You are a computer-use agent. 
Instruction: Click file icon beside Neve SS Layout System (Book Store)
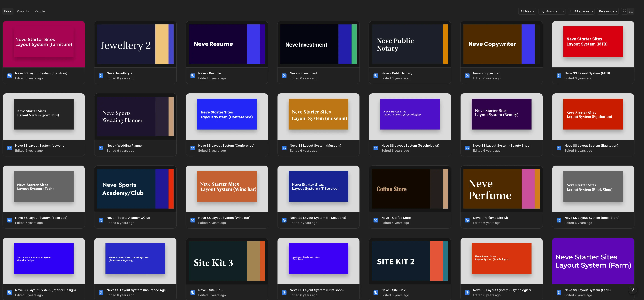[x=559, y=220]
